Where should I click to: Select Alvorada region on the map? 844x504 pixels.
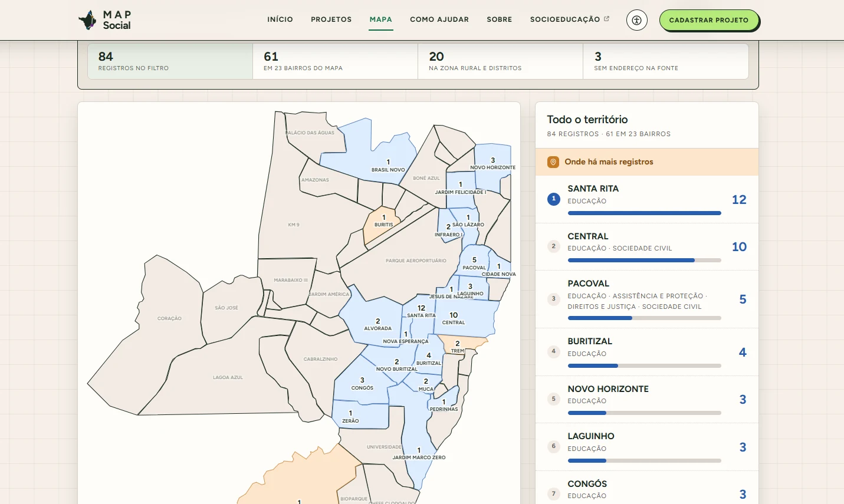pyautogui.click(x=373, y=315)
